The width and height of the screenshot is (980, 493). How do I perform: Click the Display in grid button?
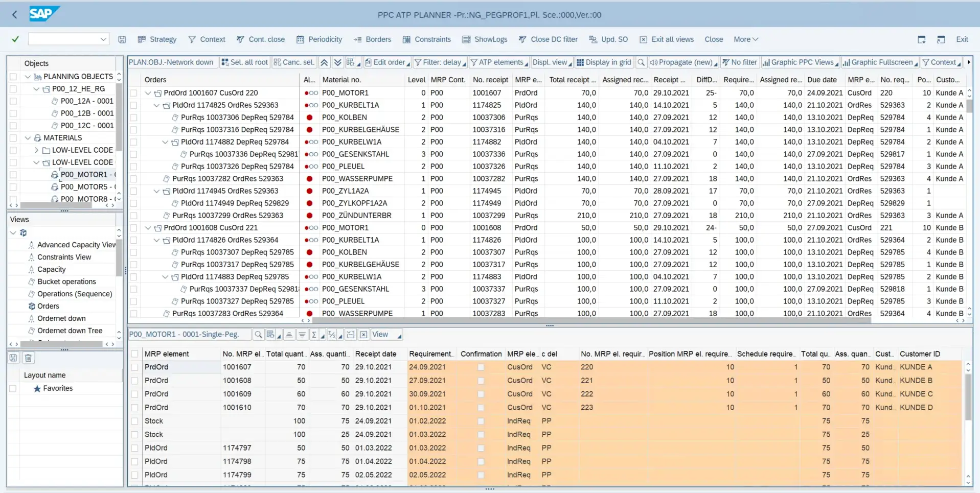(604, 62)
